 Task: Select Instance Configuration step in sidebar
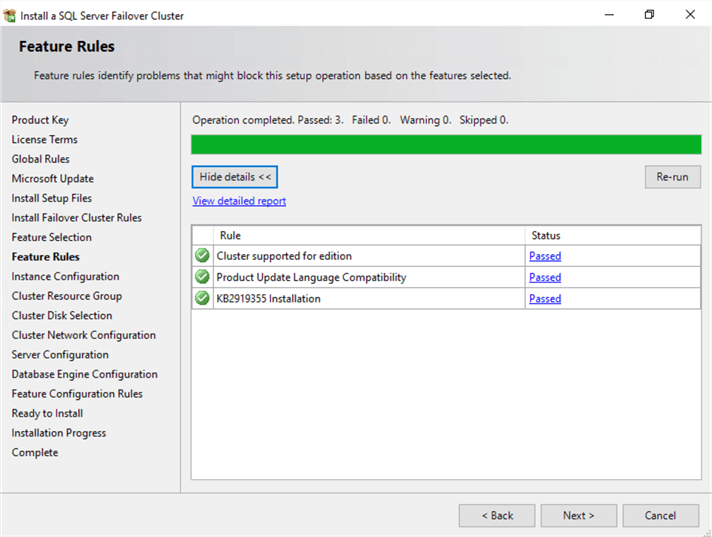[x=65, y=276]
